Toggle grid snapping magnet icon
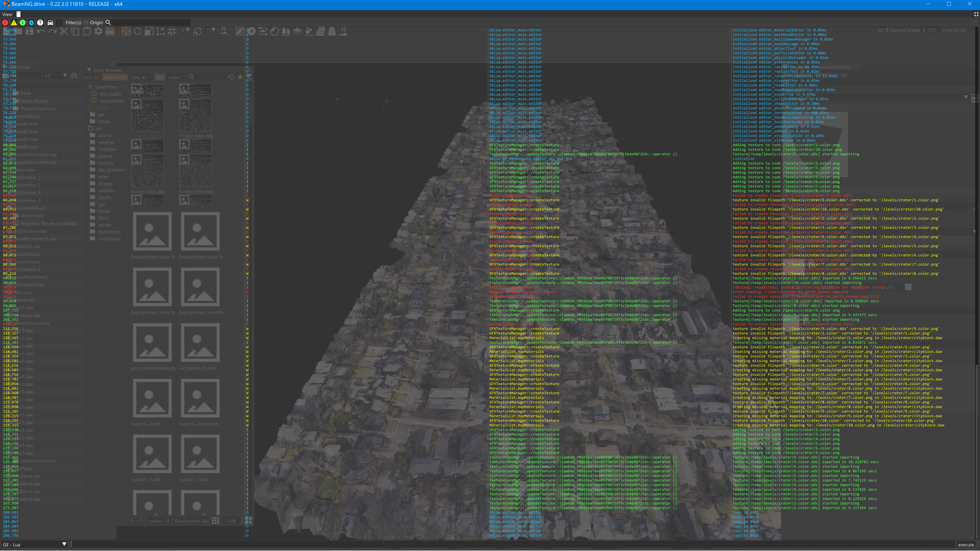The width and height of the screenshot is (980, 551). pos(172,32)
